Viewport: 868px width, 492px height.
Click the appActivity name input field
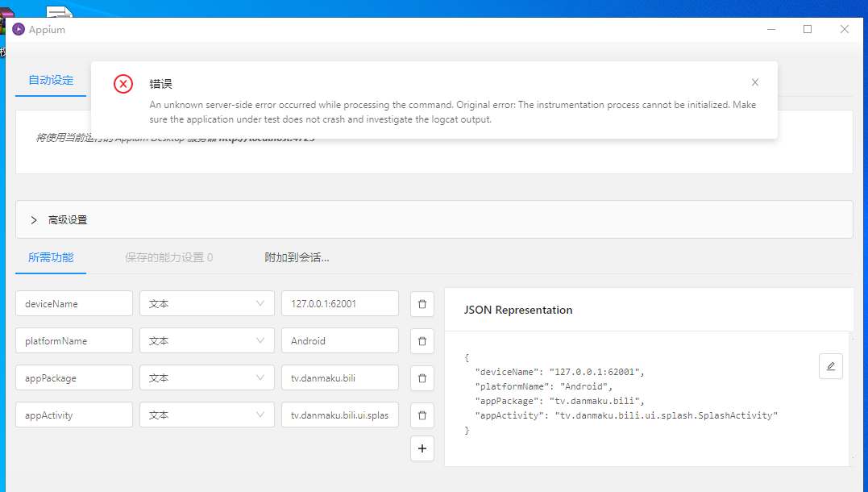pyautogui.click(x=74, y=415)
